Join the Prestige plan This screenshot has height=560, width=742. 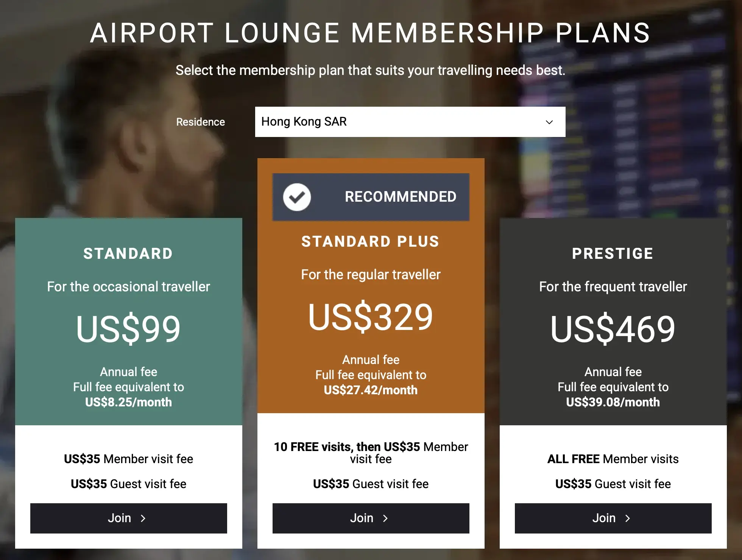613,518
